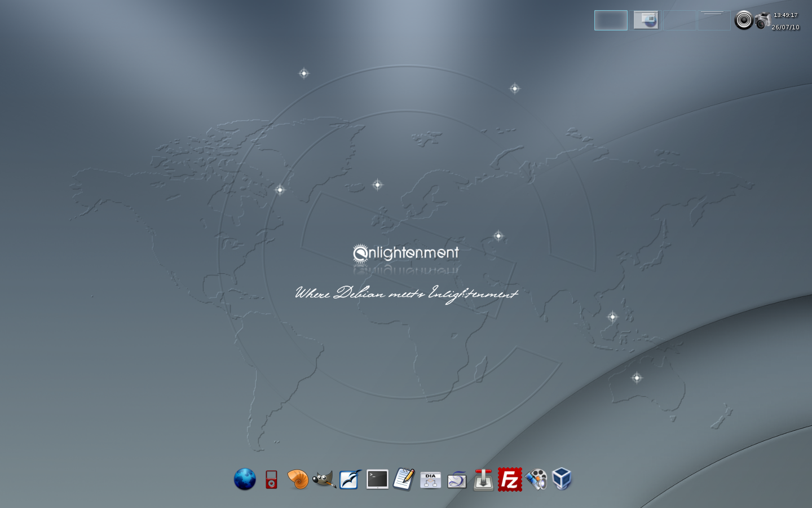The width and height of the screenshot is (812, 508).
Task: Open GIMP from the dock
Action: (x=324, y=479)
